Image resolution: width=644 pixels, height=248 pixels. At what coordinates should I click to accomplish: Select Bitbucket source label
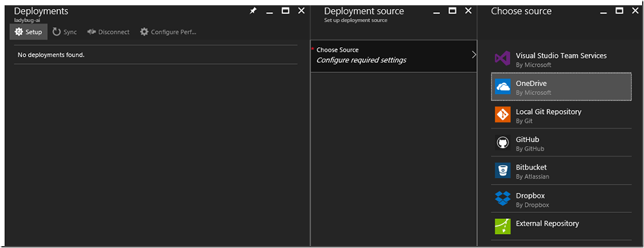531,167
